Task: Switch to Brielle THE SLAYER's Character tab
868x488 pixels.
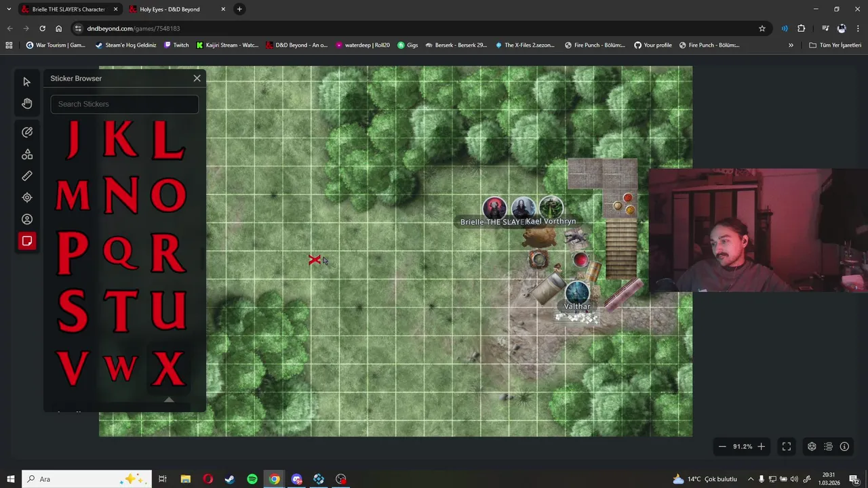Action: coord(70,9)
